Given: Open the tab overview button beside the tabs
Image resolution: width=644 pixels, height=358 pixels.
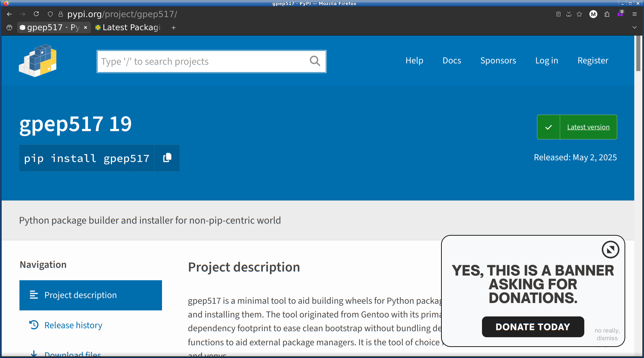Looking at the screenshot, I should (x=9, y=27).
